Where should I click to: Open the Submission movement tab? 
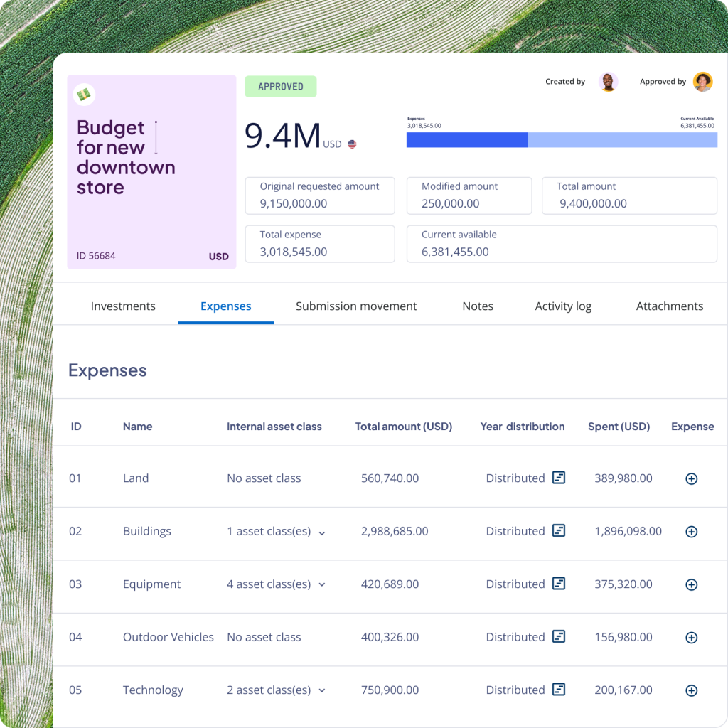(x=356, y=306)
